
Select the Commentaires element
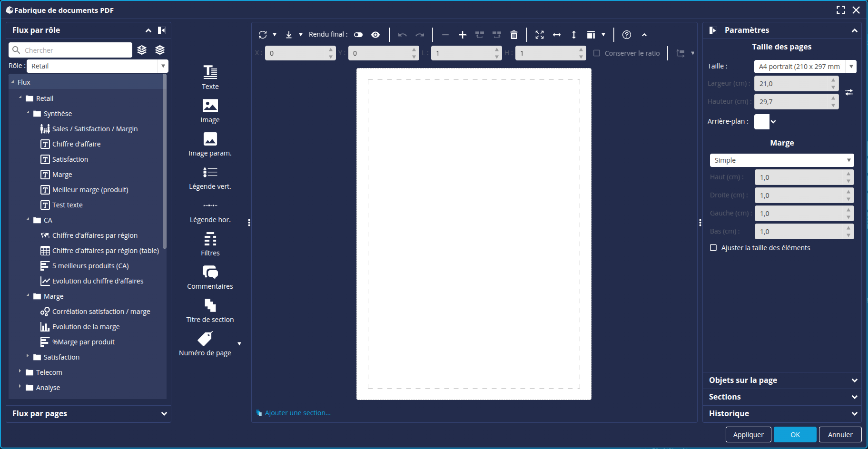click(x=210, y=276)
